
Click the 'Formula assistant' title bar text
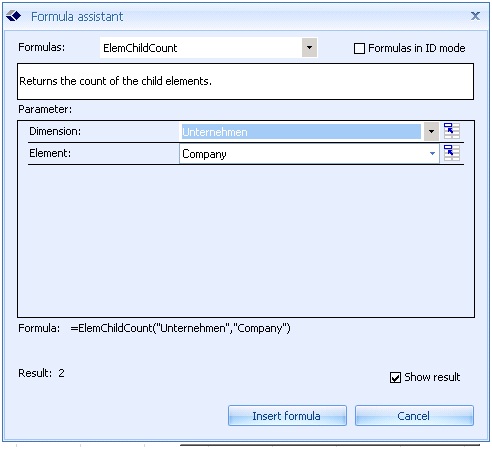click(x=77, y=16)
